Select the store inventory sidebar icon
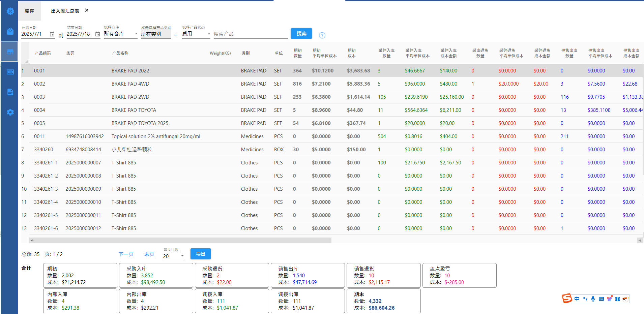Image resolution: width=644 pixels, height=314 pixels. 10,52
